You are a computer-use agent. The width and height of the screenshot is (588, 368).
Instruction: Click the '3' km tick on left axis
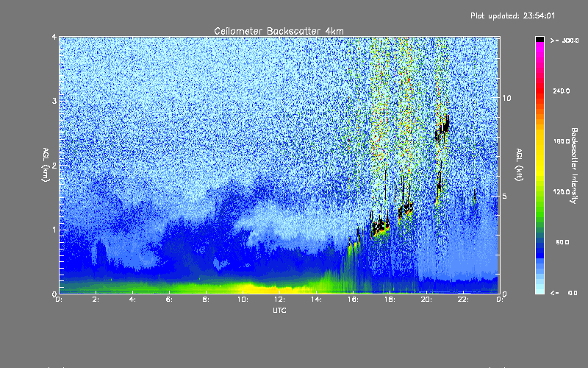[x=54, y=101]
